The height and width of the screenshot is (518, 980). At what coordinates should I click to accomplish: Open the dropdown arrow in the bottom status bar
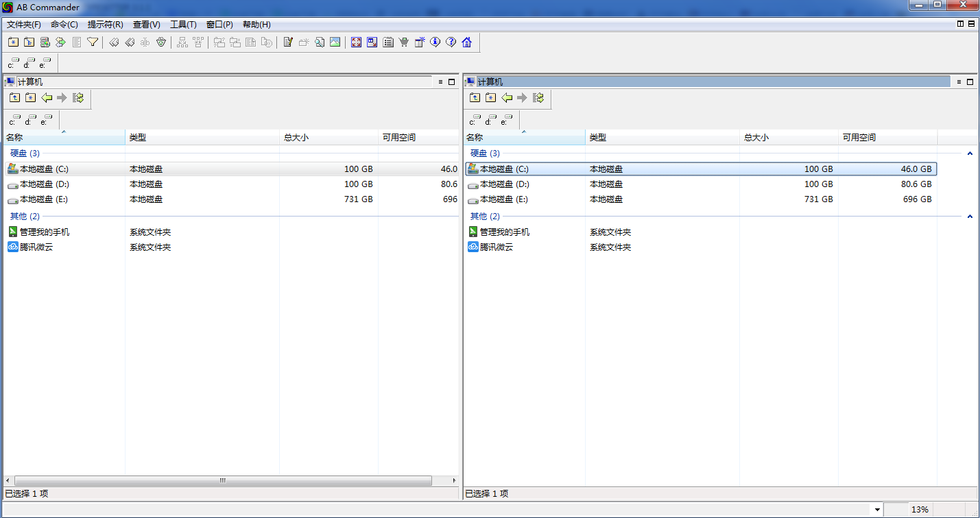[x=877, y=510]
